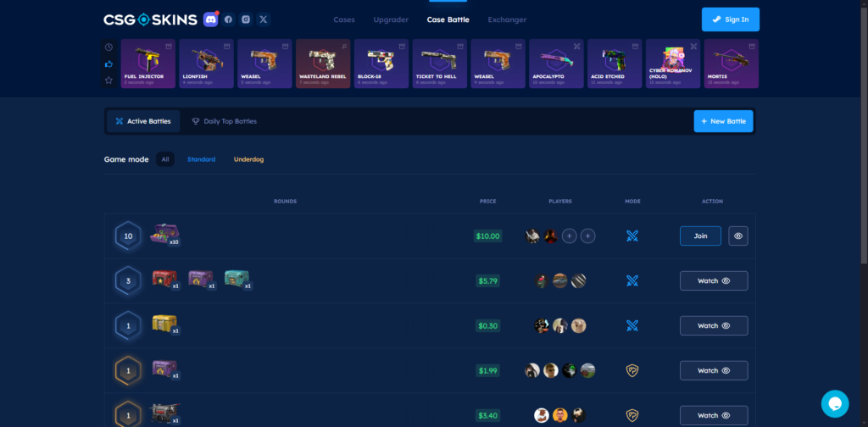Viewport: 868px width, 427px height.
Task: Click the 10 rounds hexagon badge
Action: coord(129,236)
